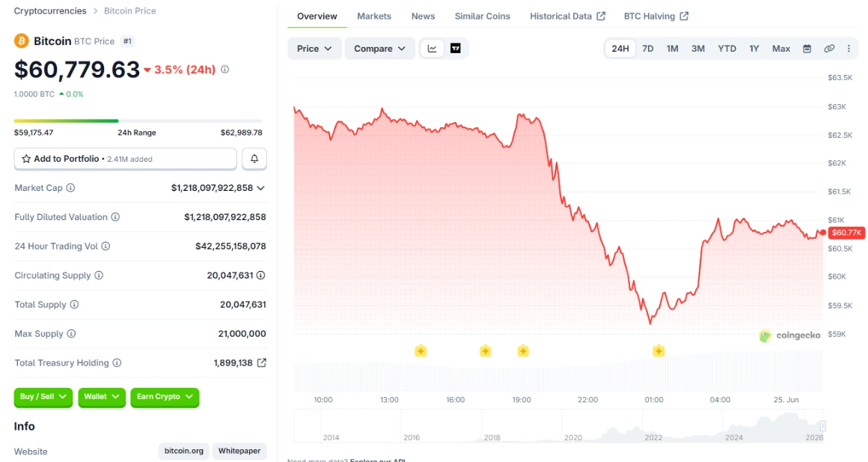Click the $62,989.78 24h high value
Viewport: 868px width, 462px height.
[x=242, y=133]
